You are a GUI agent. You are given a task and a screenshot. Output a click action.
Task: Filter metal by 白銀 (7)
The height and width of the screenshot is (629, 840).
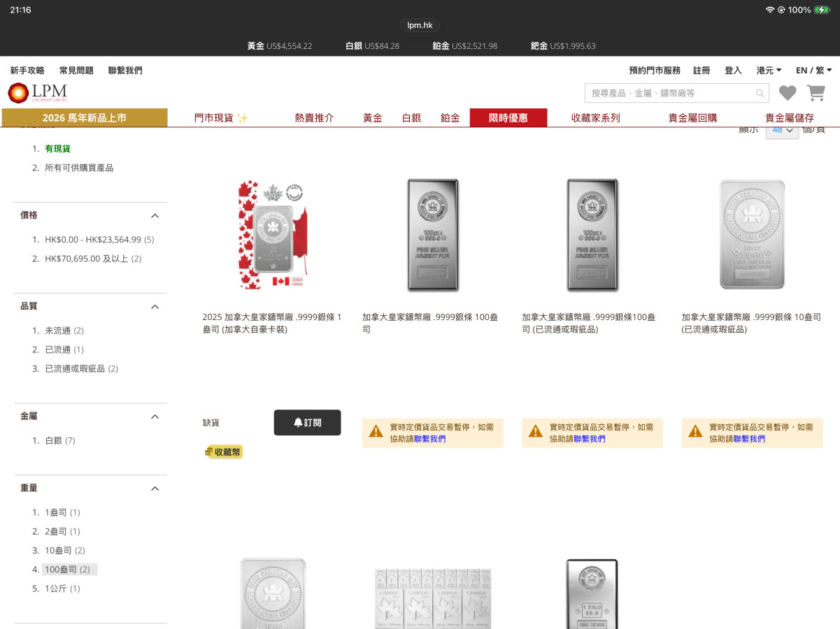pos(60,440)
